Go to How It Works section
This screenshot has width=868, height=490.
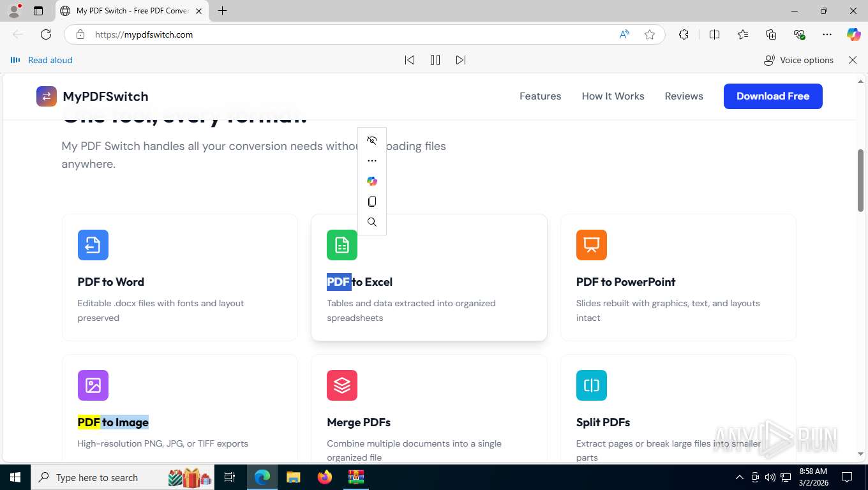(613, 96)
